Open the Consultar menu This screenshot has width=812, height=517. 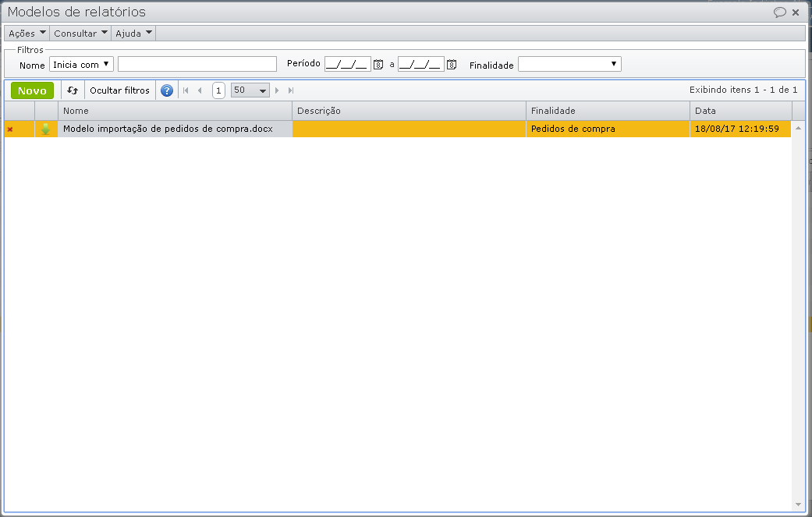coord(80,33)
